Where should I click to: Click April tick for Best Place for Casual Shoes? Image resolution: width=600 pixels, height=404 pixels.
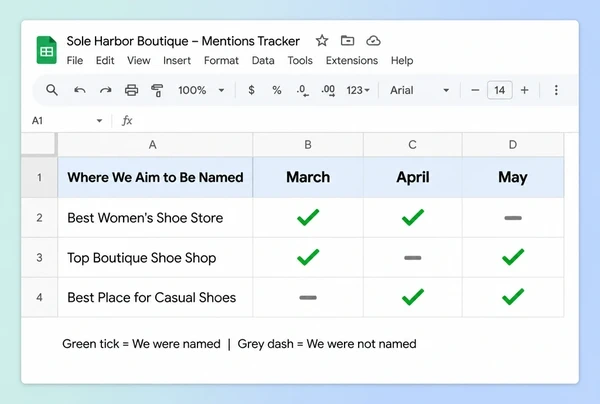click(x=412, y=297)
